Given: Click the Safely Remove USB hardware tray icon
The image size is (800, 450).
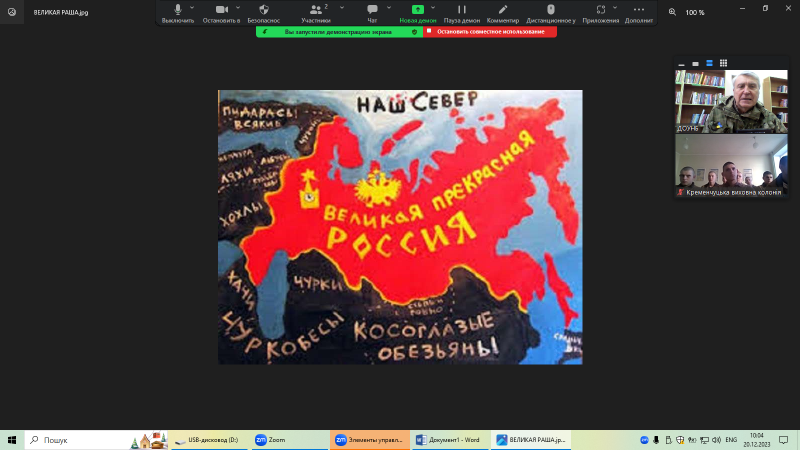Looking at the screenshot, I should pos(668,440).
